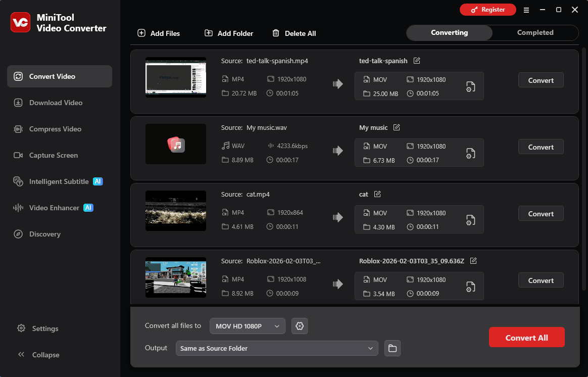Click the 1920x1008 resolution of Roblox source
Image resolution: width=588 pixels, height=377 pixels.
[292, 279]
